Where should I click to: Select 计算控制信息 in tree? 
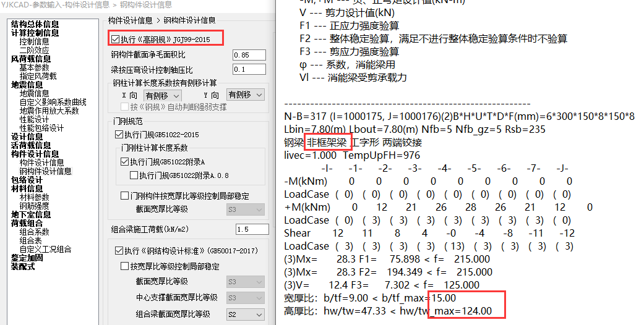(35, 33)
